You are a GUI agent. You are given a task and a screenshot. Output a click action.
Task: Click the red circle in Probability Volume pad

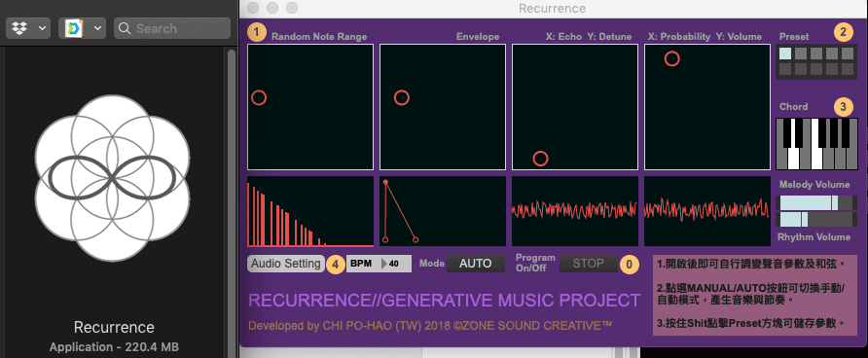pyautogui.click(x=672, y=58)
